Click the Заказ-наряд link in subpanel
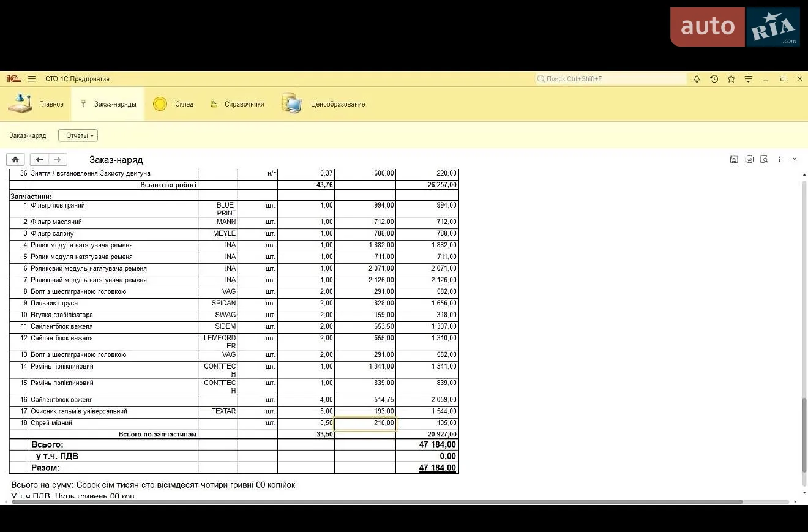Image resolution: width=808 pixels, height=532 pixels. coord(28,135)
